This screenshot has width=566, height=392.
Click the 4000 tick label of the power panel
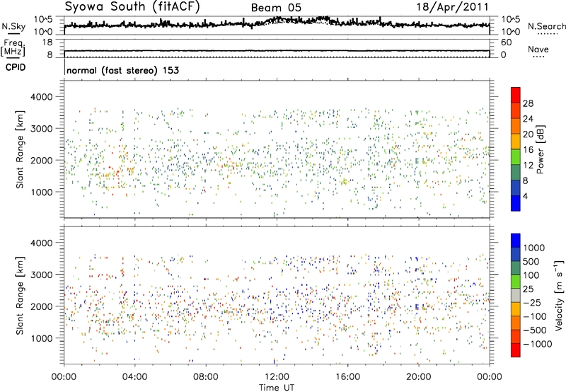click(41, 97)
